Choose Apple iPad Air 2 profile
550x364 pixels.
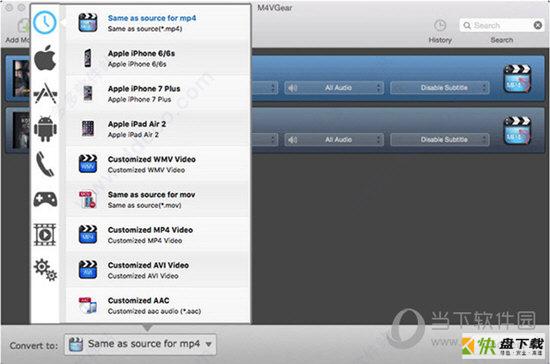158,129
